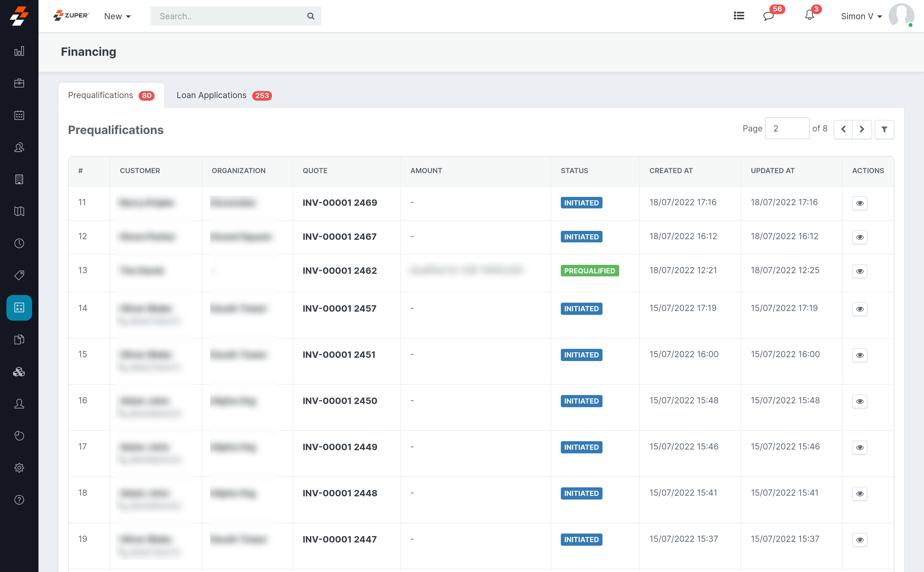
Task: Open the settings gear in the sidebar
Action: click(x=19, y=468)
